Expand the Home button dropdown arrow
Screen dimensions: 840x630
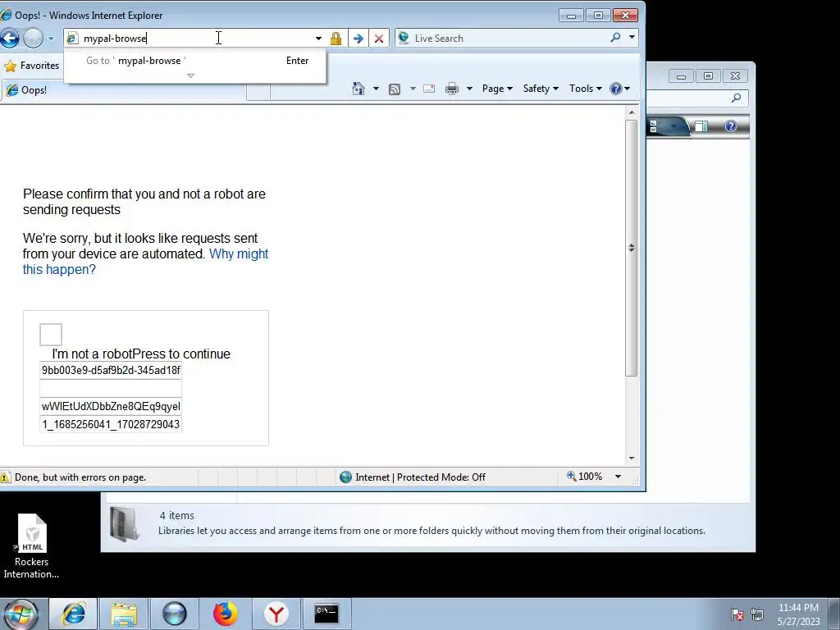(376, 89)
